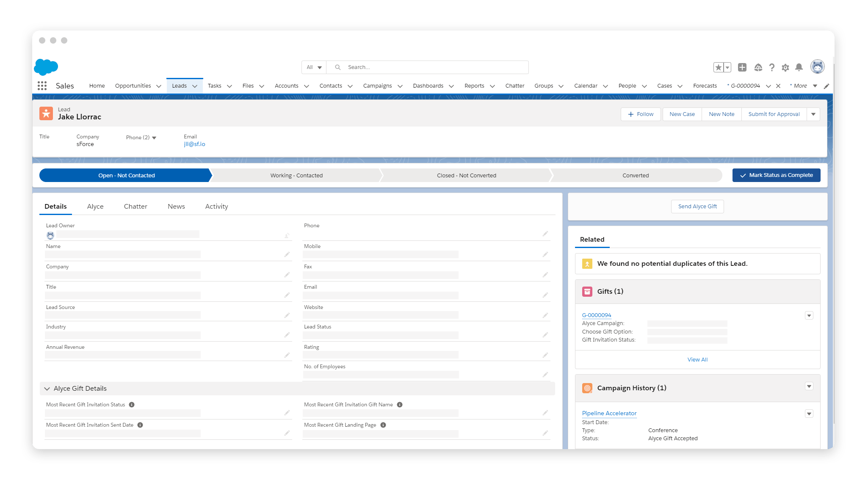Open the Notifications bell icon
868x480 pixels.
point(799,67)
